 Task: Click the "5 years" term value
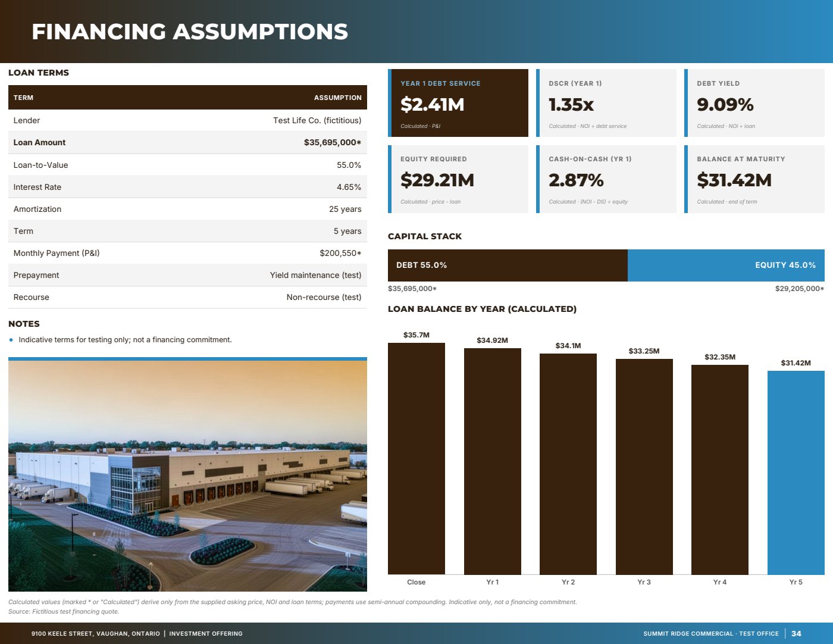click(x=347, y=231)
